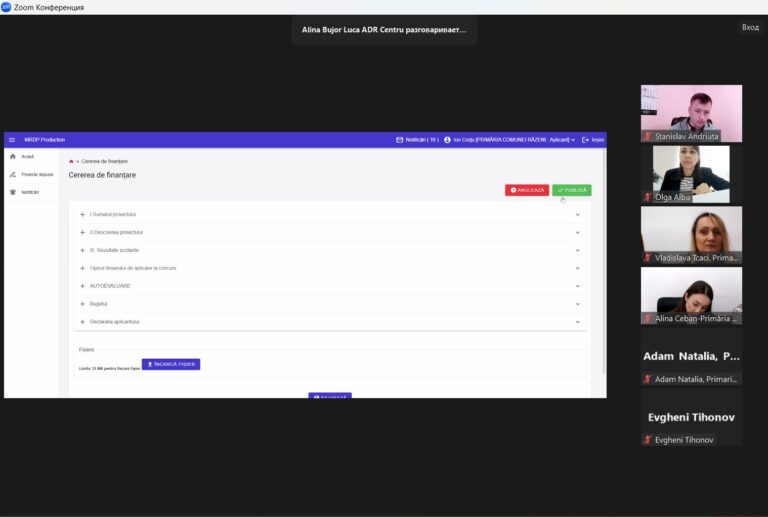Open the hamburger menu next to MRDP Production
The width and height of the screenshot is (768, 517).
click(12, 140)
